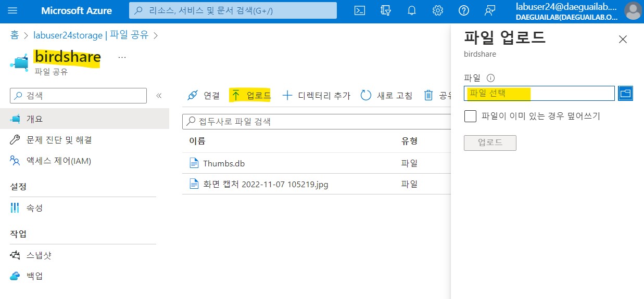Click the info icon next to 파일

pyautogui.click(x=490, y=78)
